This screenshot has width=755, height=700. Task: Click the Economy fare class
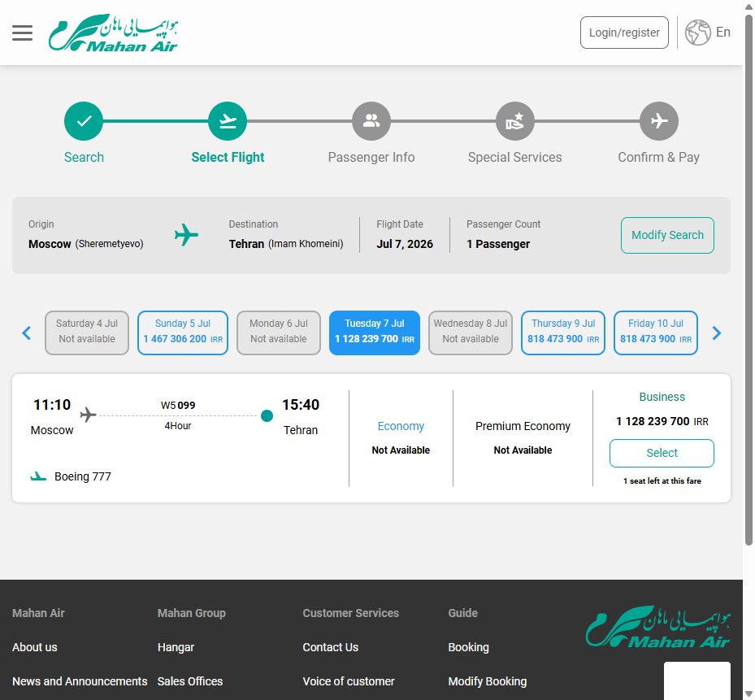401,426
